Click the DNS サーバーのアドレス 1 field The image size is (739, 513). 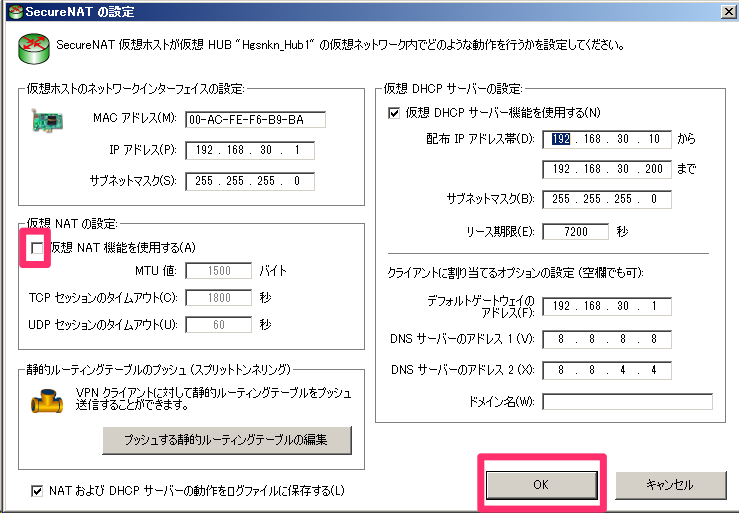point(607,339)
